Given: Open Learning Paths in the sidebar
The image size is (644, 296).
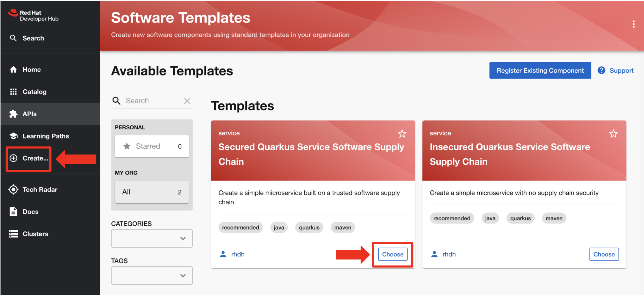Looking at the screenshot, I should coord(50,136).
